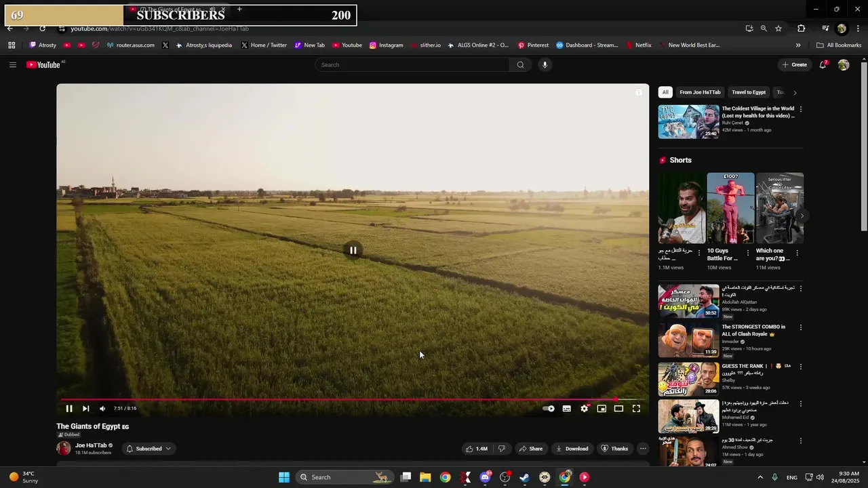Open browser extensions puzzle icon
Viewport: 868px width, 488px height.
pos(802,28)
